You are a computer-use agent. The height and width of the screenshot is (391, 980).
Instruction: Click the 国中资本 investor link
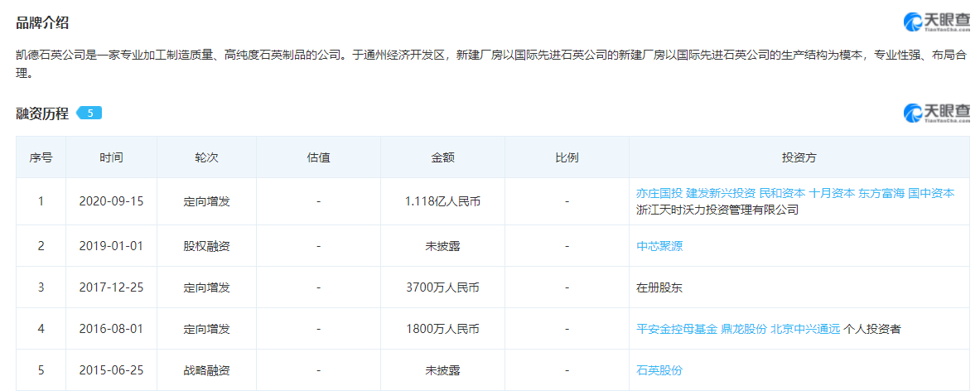click(930, 193)
